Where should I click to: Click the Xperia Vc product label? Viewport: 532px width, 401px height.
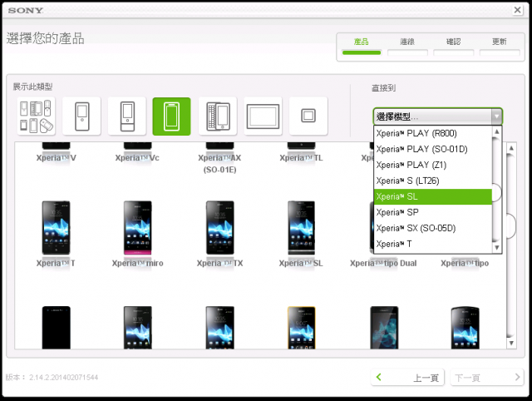(137, 158)
